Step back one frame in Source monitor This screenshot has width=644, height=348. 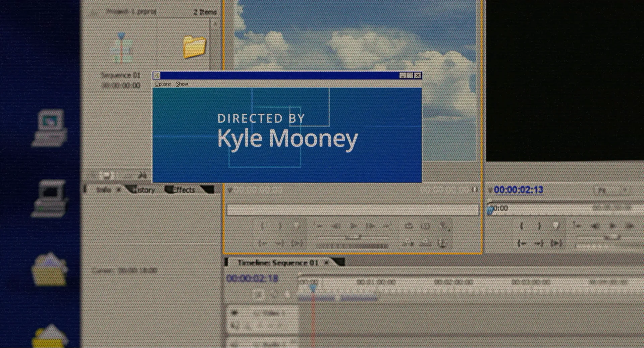(x=336, y=226)
